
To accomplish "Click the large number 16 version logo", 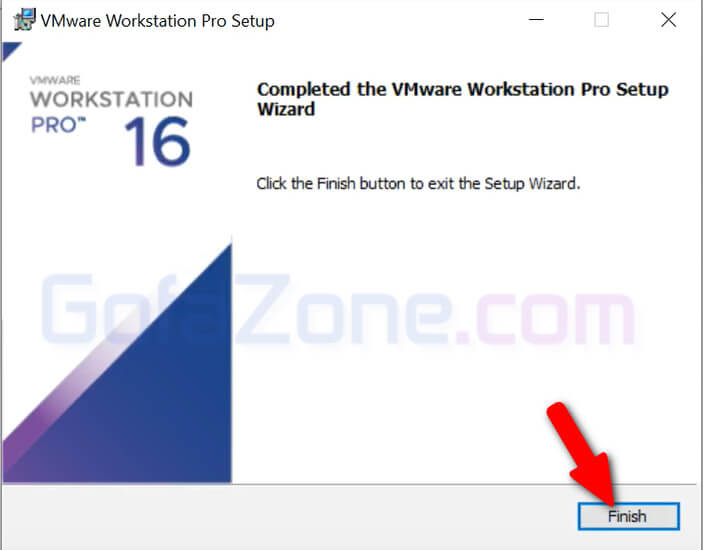I will click(x=158, y=142).
